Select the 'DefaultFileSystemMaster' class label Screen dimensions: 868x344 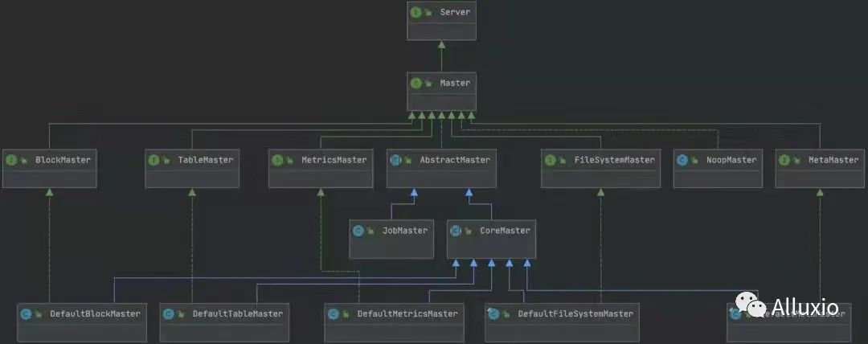tap(575, 314)
